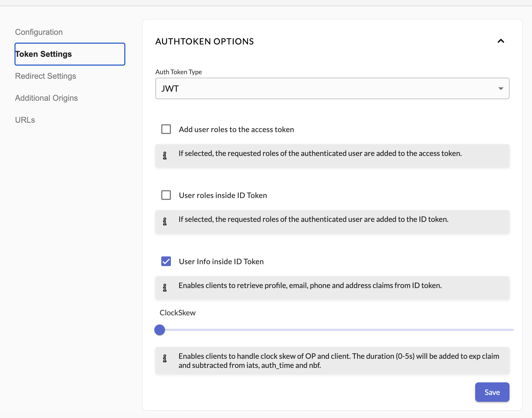Click info icon for clock skew note

(165, 358)
